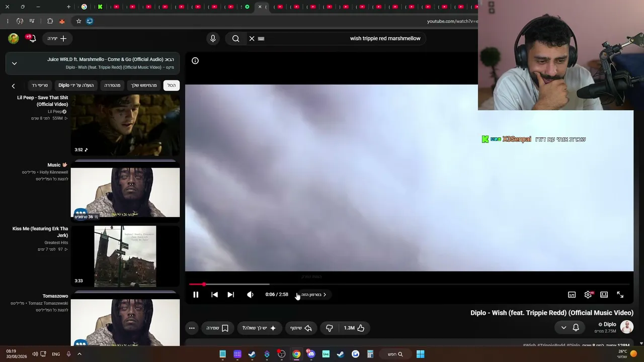
Task: Open the Chrome extensions puzzle icon
Action: (50, 21)
